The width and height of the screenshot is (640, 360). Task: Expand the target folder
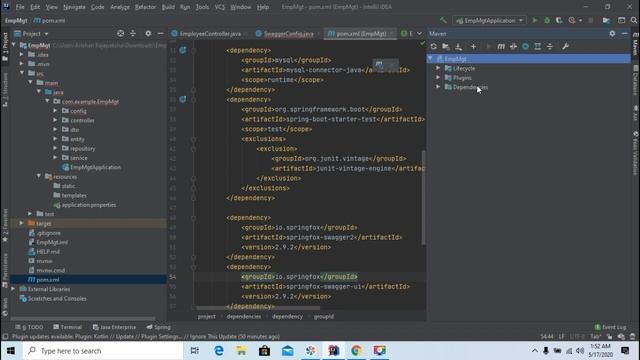click(22, 223)
